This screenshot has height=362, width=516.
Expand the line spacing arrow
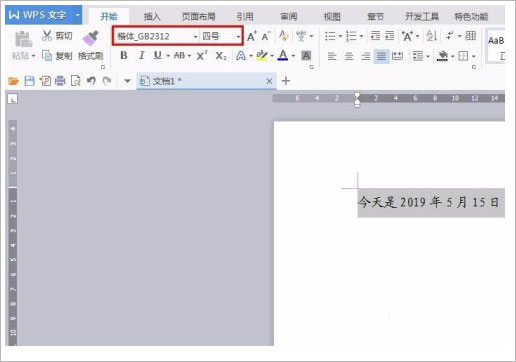click(428, 56)
